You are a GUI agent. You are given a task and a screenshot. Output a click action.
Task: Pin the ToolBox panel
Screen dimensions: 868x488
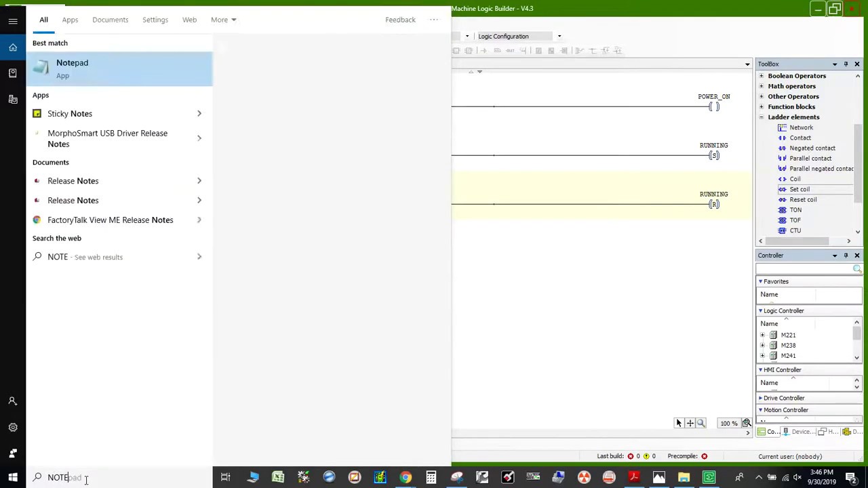tap(846, 64)
